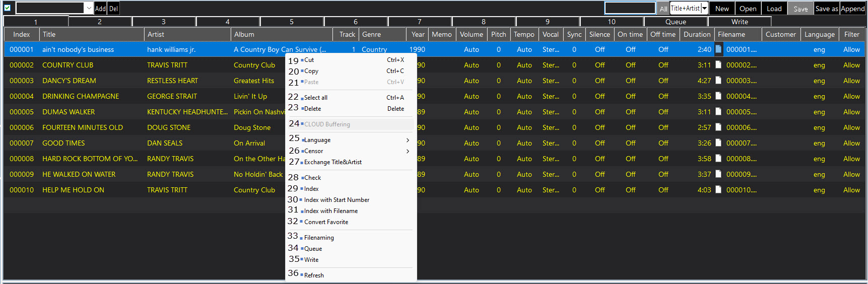Expand the Censor submenu arrow
Screen dimensions: 868x284
click(408, 151)
